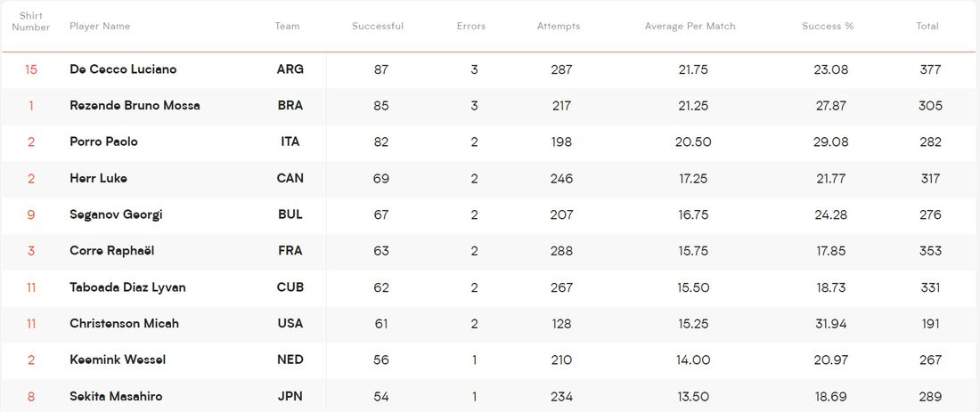This screenshot has width=980, height=412.
Task: Select the Player Name column header
Action: 100,27
